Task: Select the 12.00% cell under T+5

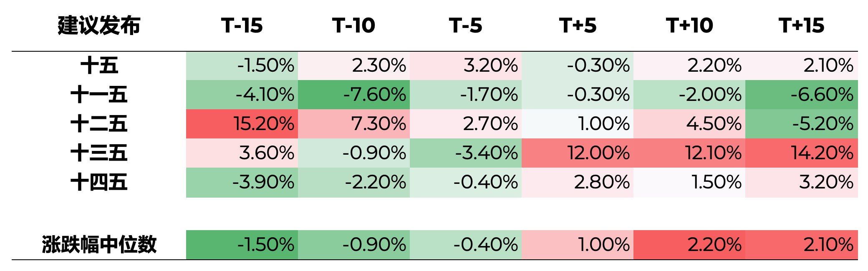Action: [578, 153]
